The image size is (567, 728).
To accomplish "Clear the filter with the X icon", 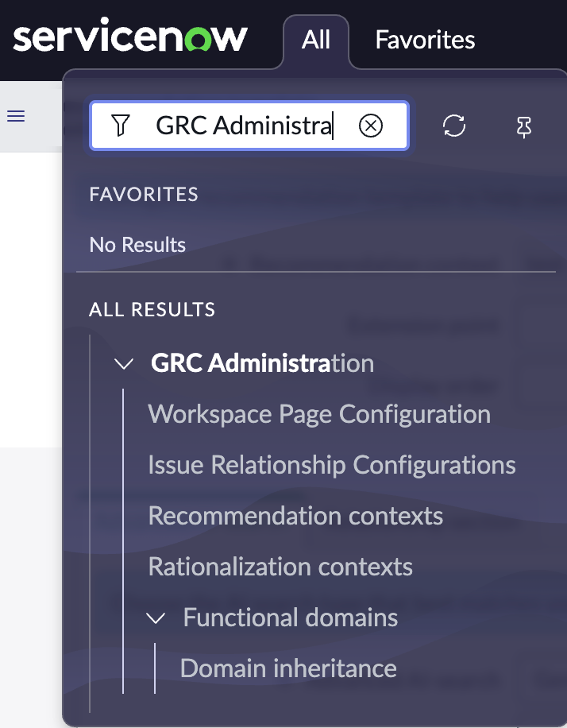I will tap(371, 126).
